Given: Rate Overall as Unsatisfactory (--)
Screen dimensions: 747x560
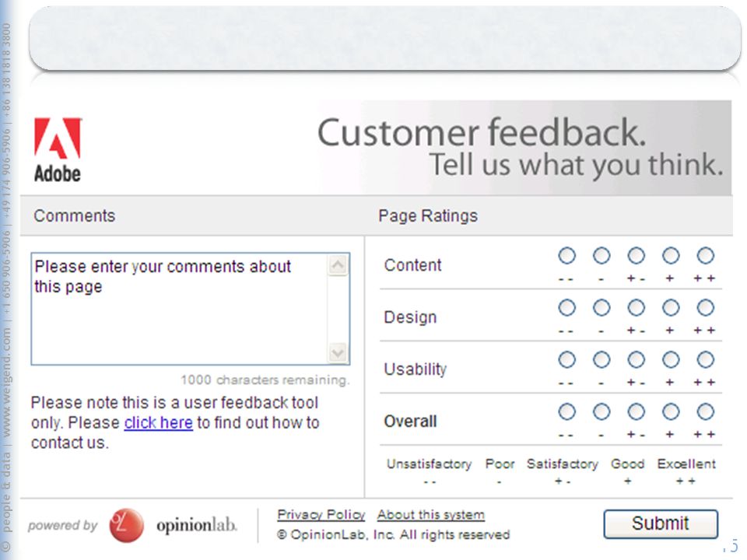Looking at the screenshot, I should click(x=567, y=411).
